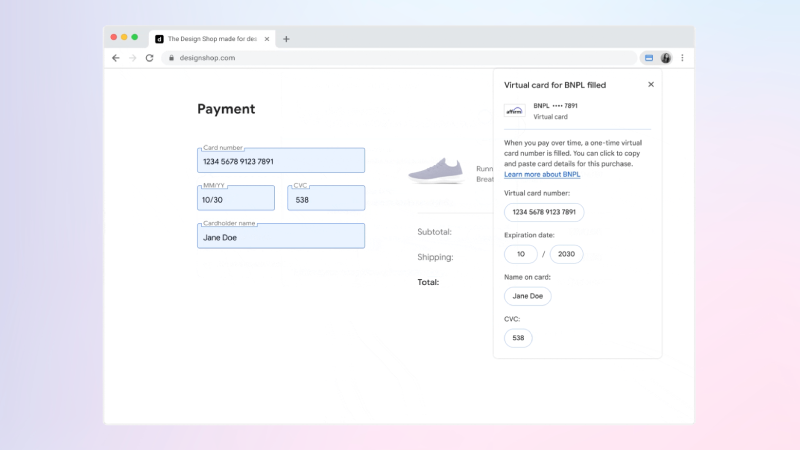
Task: Click the Card number field
Action: [281, 161]
